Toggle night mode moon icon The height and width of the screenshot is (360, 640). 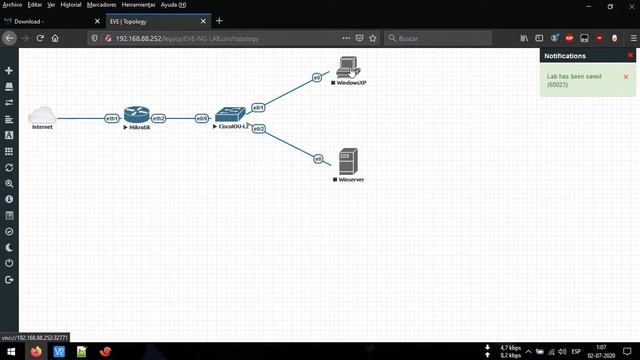[9, 247]
